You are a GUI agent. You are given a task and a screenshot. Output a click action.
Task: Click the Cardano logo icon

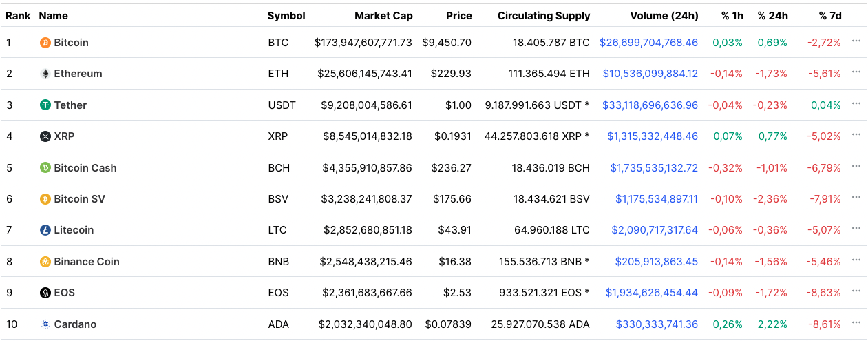coord(45,324)
